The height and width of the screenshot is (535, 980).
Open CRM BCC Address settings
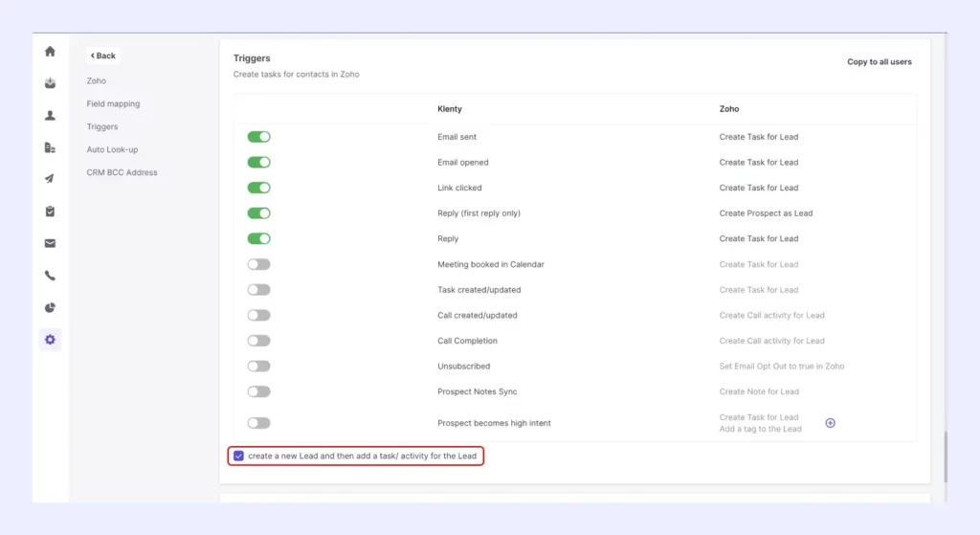click(122, 172)
